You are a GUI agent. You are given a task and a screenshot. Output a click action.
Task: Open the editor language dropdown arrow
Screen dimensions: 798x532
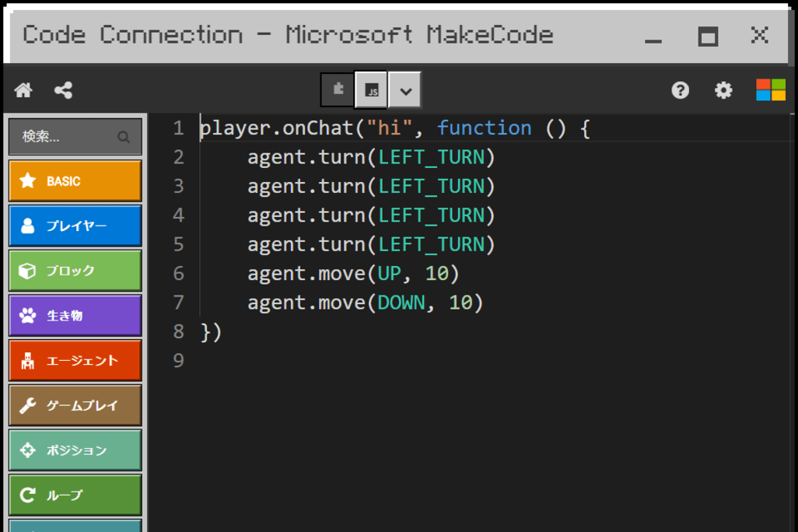pos(405,91)
